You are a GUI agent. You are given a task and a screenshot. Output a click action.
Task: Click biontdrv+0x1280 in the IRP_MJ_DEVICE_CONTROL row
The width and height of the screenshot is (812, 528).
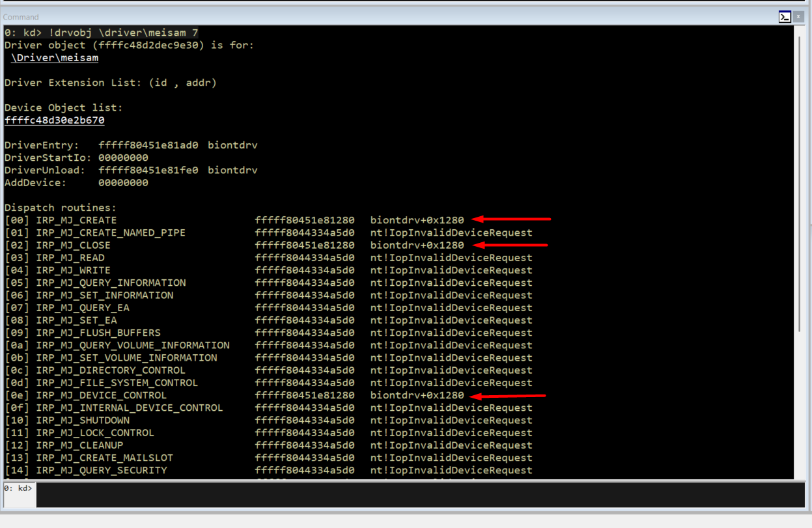pos(417,395)
